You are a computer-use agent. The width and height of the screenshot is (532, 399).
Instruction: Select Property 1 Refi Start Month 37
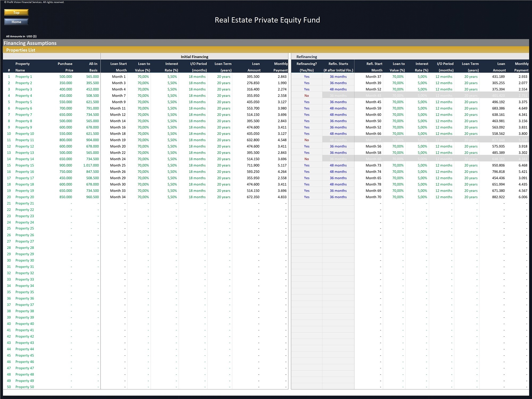click(x=373, y=77)
